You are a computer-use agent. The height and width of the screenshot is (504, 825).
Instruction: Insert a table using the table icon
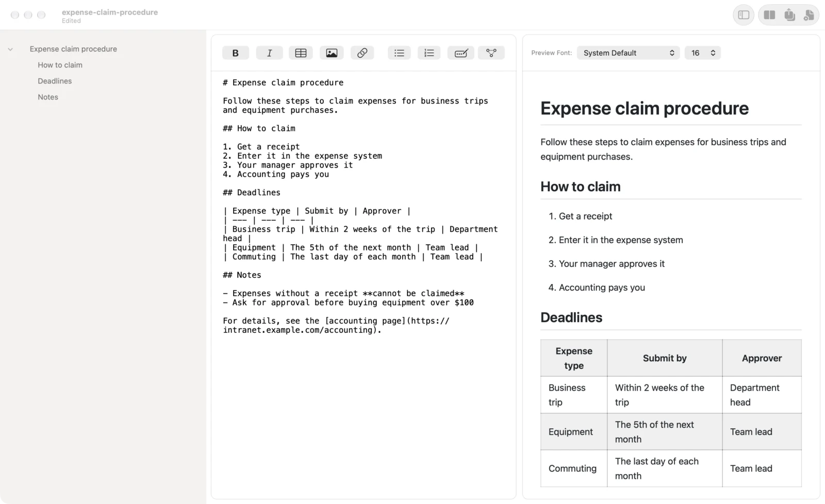coord(301,53)
